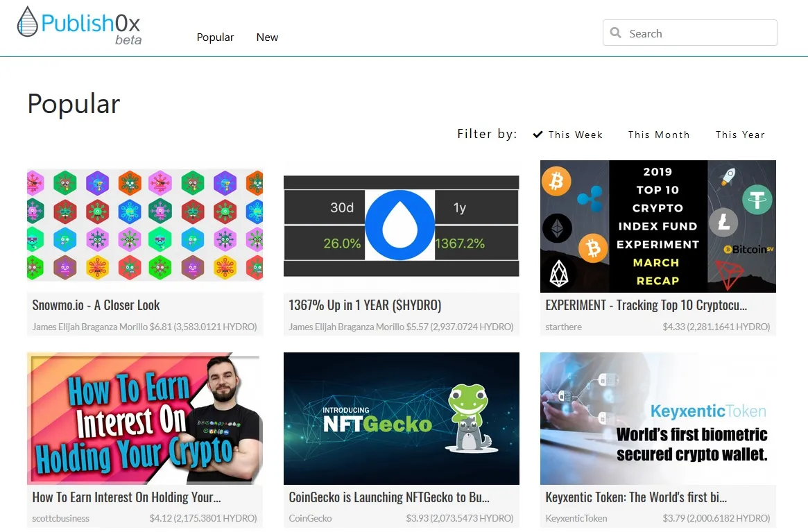Click the 'Popular' page heading
This screenshot has height=532, width=808.
(x=74, y=104)
